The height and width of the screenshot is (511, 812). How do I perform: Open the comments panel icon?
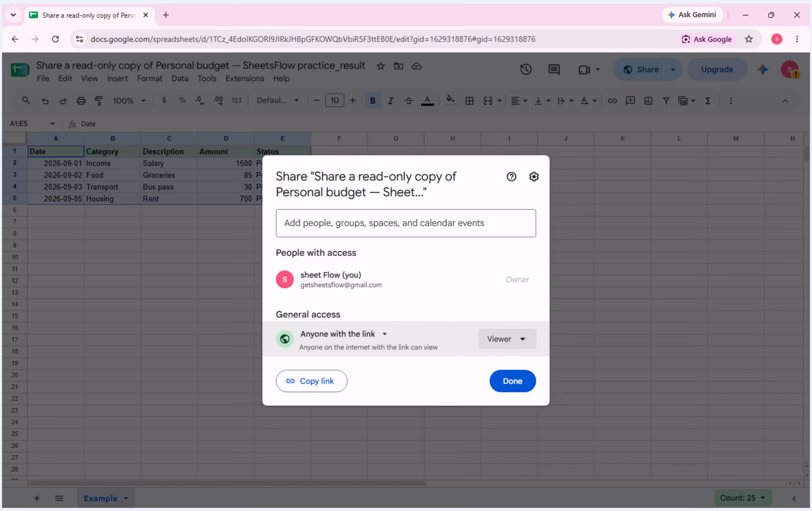point(554,70)
